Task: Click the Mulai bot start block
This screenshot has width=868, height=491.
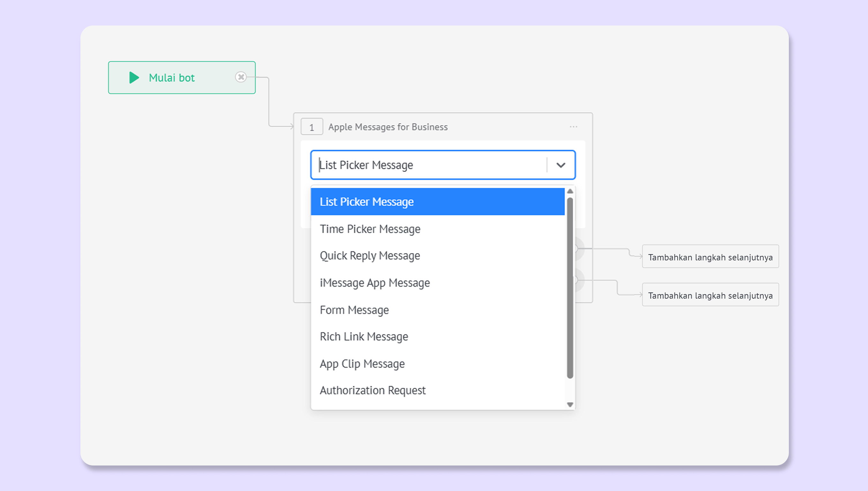Action: pyautogui.click(x=182, y=77)
